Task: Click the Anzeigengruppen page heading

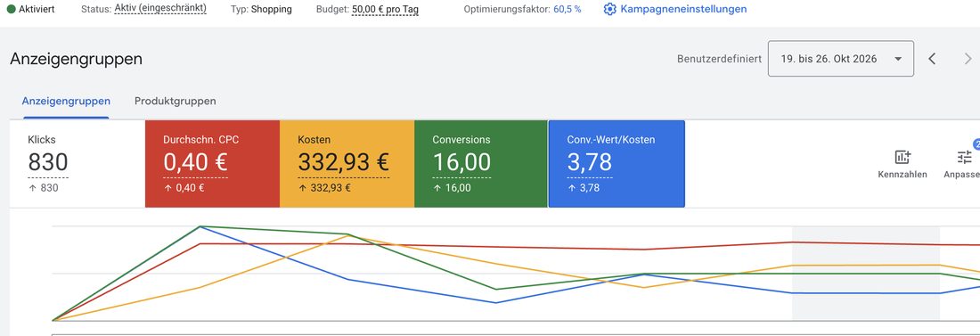Action: (x=77, y=59)
